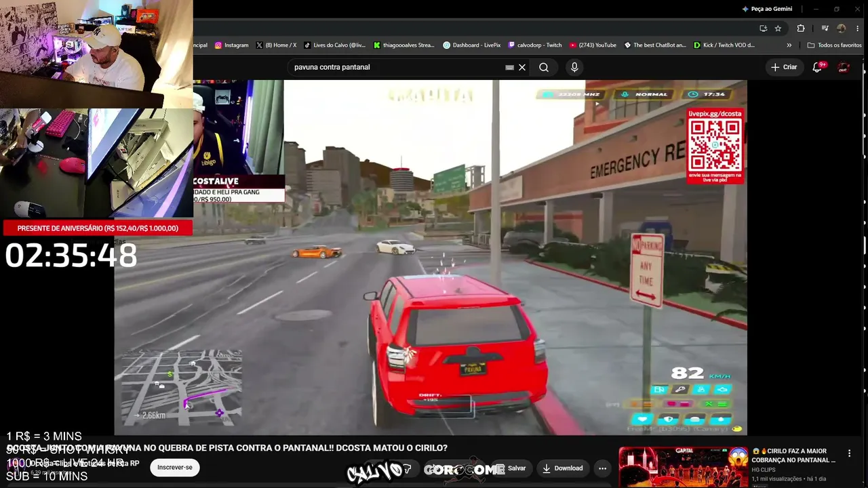Expand the hidden bookmarks overflow chevron
Viewport: 868px width, 488px height.
click(789, 45)
